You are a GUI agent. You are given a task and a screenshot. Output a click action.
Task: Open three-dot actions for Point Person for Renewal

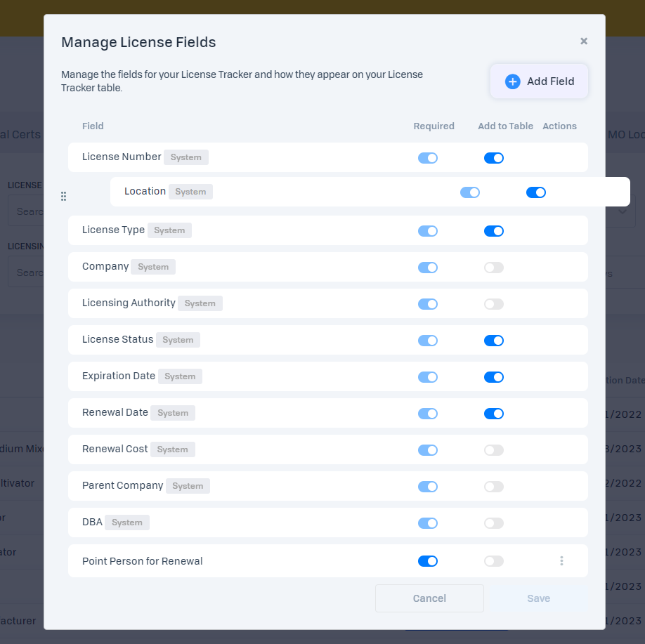tap(561, 561)
